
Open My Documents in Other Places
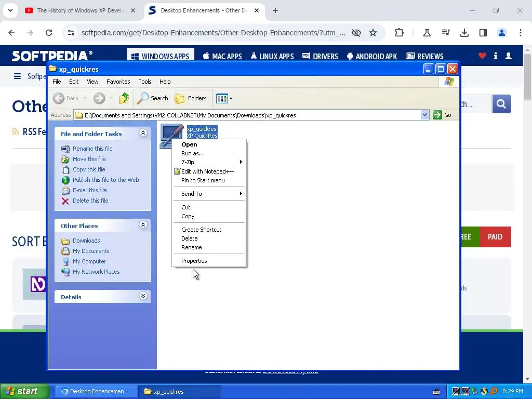(91, 251)
